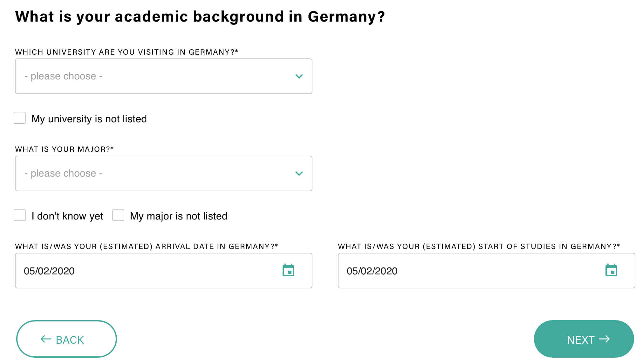This screenshot has height=364, width=643.
Task: Enable 'I don't know yet' checkbox
Action: [20, 216]
